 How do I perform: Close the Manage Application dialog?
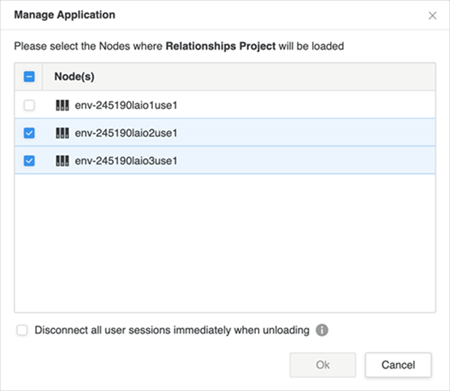432,16
